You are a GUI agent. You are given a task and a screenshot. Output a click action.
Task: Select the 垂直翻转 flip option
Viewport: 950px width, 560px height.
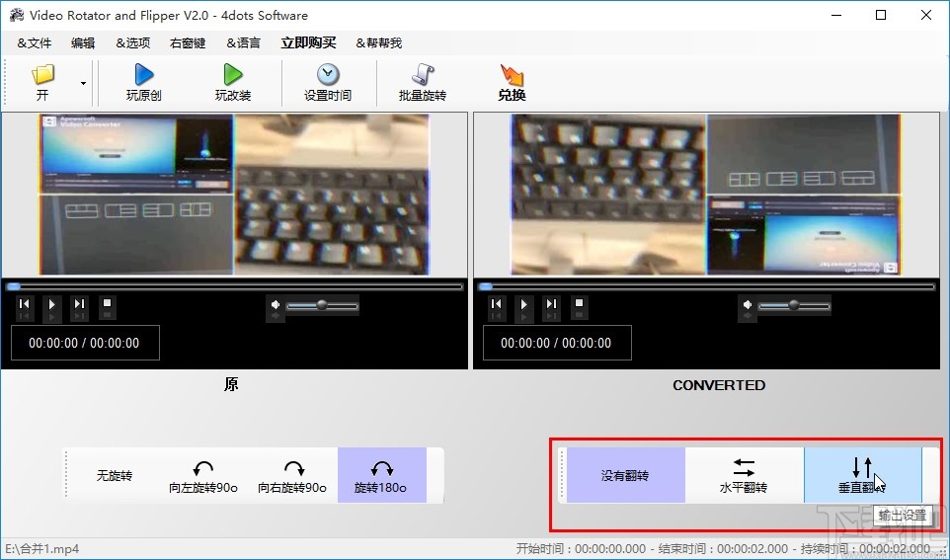coord(863,476)
